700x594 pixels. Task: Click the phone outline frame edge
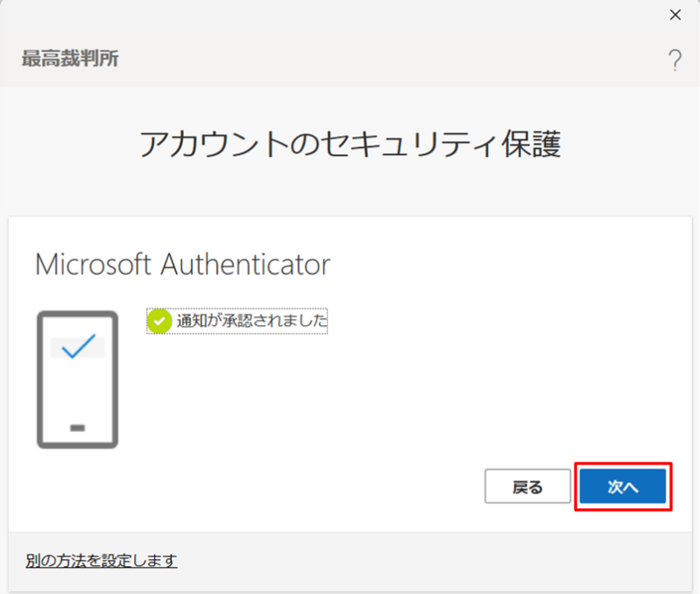point(39,379)
